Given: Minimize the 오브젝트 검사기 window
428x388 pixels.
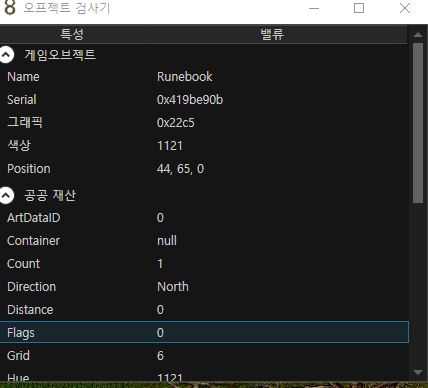Looking at the screenshot, I should [x=314, y=8].
